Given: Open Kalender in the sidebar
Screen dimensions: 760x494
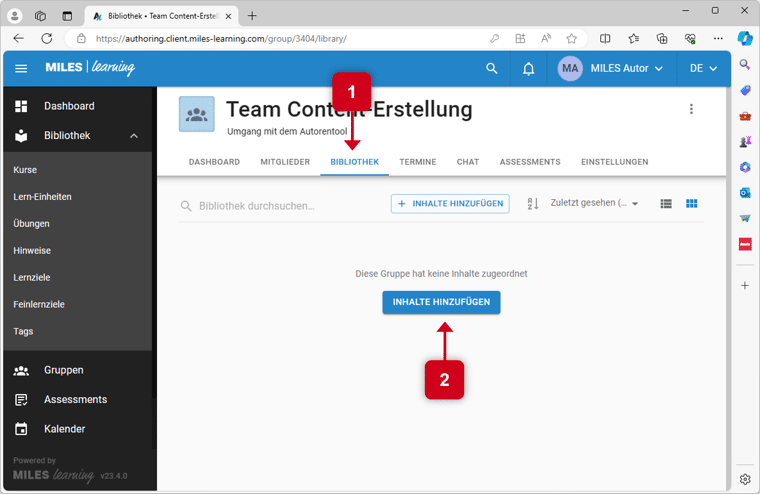Looking at the screenshot, I should click(x=64, y=429).
